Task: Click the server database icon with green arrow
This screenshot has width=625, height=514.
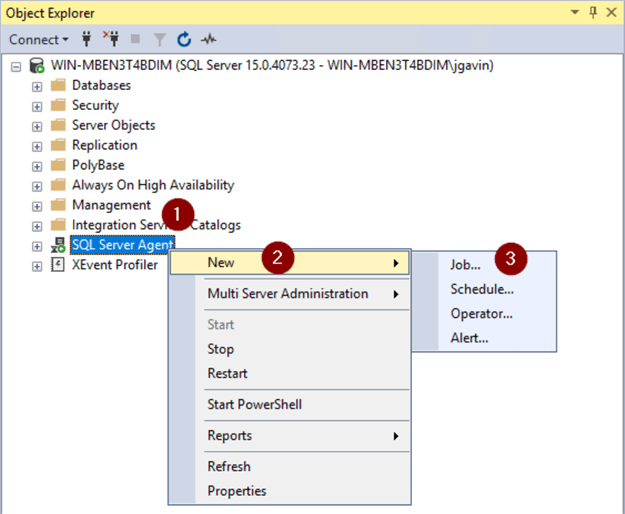Action: 37,65
